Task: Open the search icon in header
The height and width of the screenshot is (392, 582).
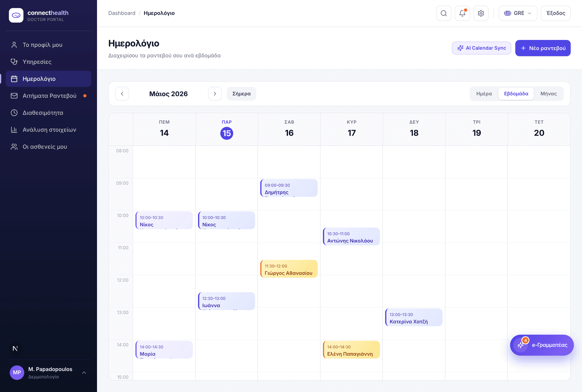Action: 444,13
